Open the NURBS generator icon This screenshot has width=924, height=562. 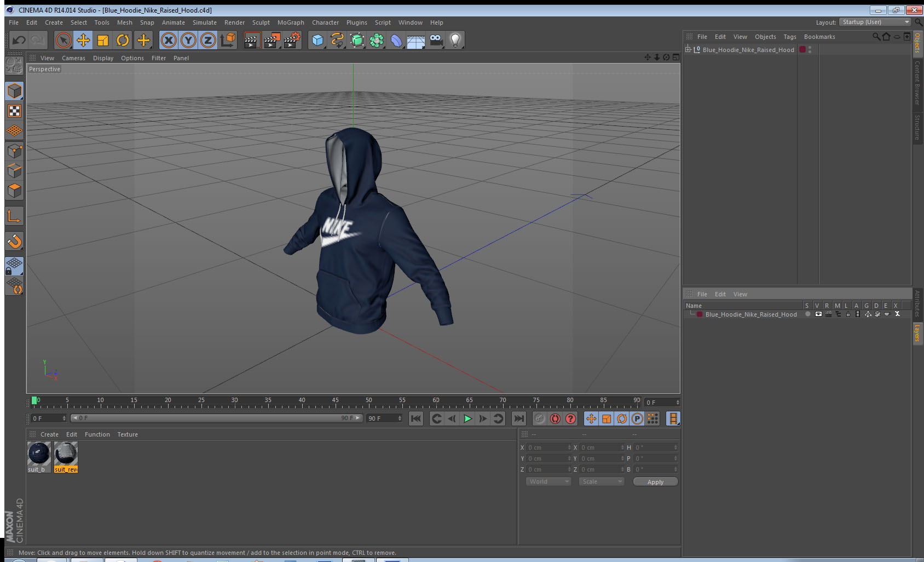click(x=357, y=40)
